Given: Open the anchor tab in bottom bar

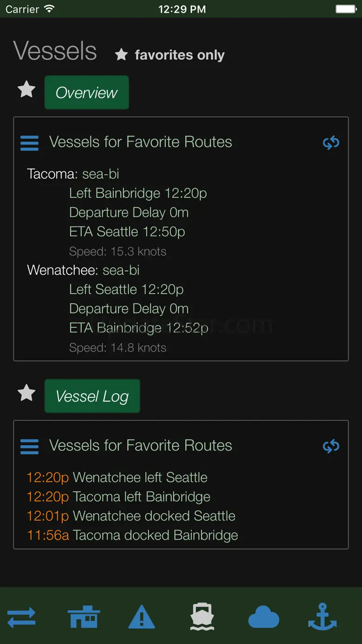Looking at the screenshot, I should tap(323, 617).
